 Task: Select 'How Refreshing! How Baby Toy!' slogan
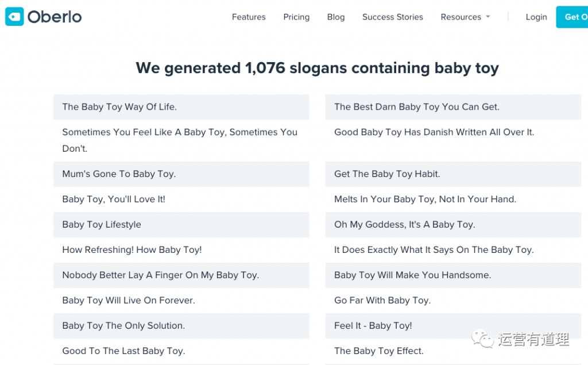pos(181,249)
